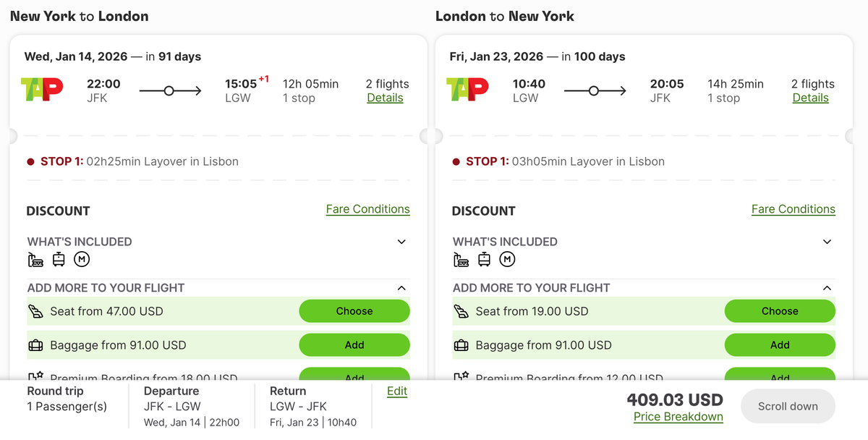Click the TAP logo on the outbound flight

[x=41, y=90]
